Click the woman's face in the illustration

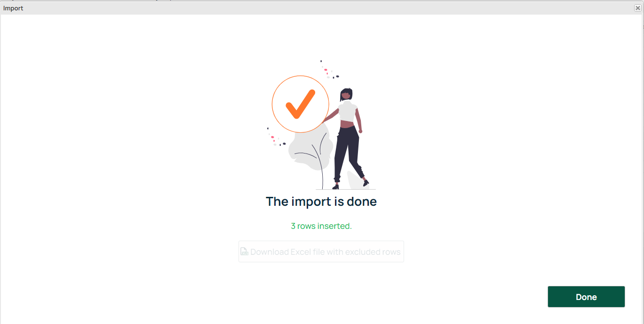tap(346, 95)
